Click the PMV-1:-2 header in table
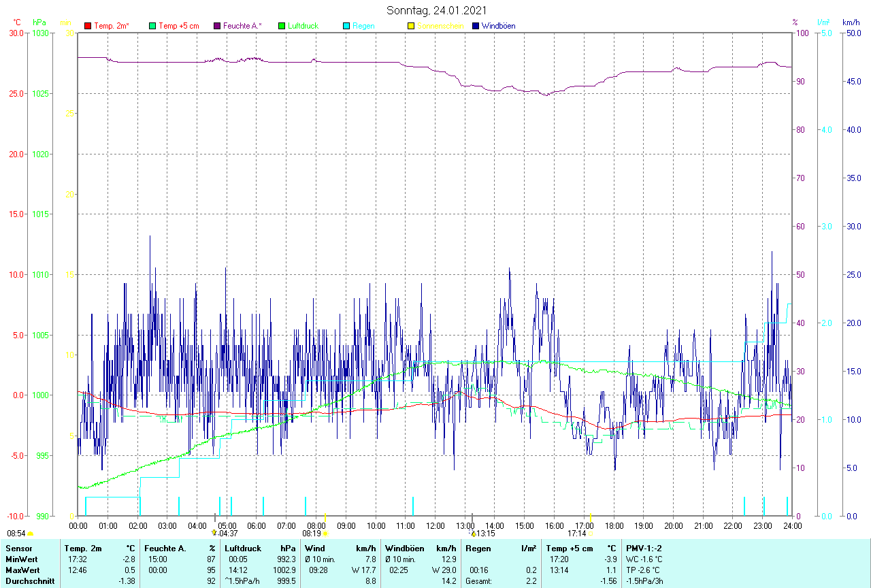The height and width of the screenshot is (588, 871). (x=644, y=548)
